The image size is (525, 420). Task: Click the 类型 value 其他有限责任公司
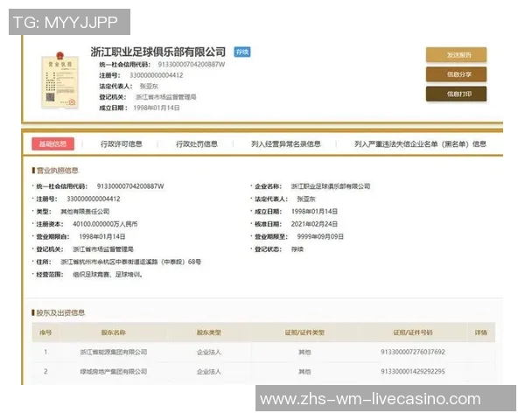tap(85, 212)
